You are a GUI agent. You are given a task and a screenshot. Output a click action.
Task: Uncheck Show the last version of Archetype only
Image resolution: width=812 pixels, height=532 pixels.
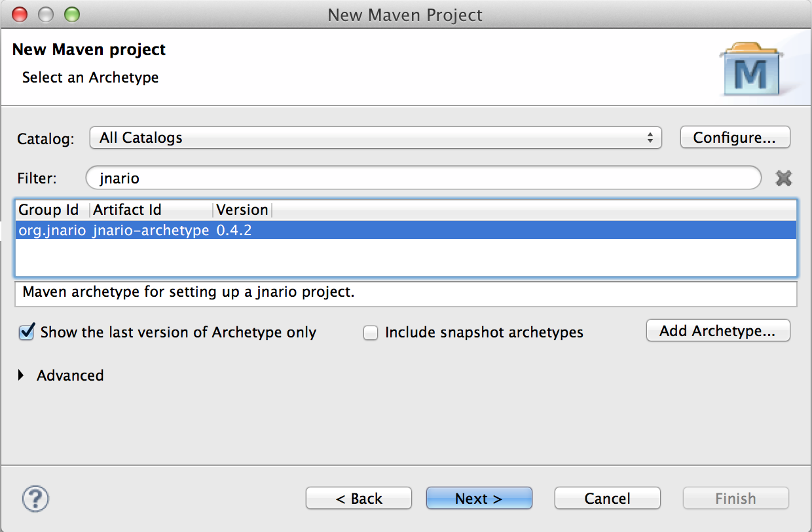coord(27,332)
